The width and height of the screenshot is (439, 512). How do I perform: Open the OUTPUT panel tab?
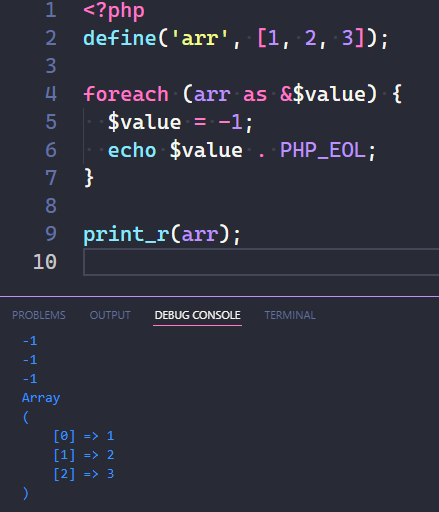pyautogui.click(x=110, y=315)
